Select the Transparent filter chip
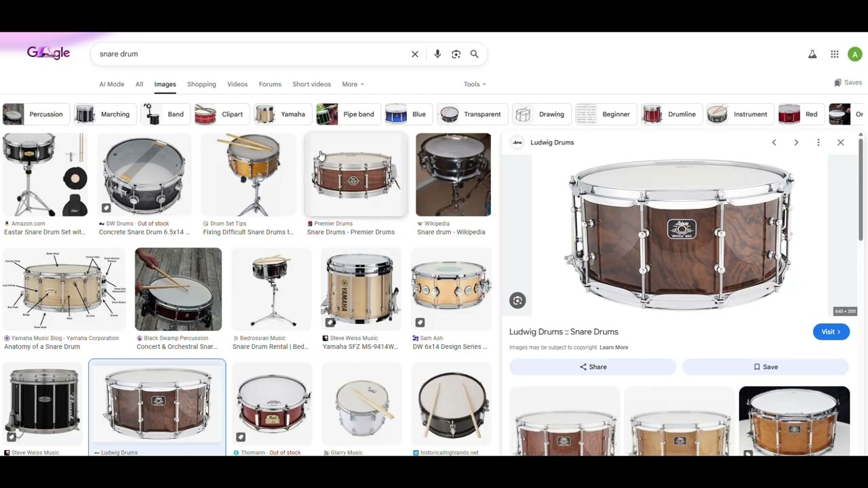This screenshot has width=868, height=488. pos(471,114)
